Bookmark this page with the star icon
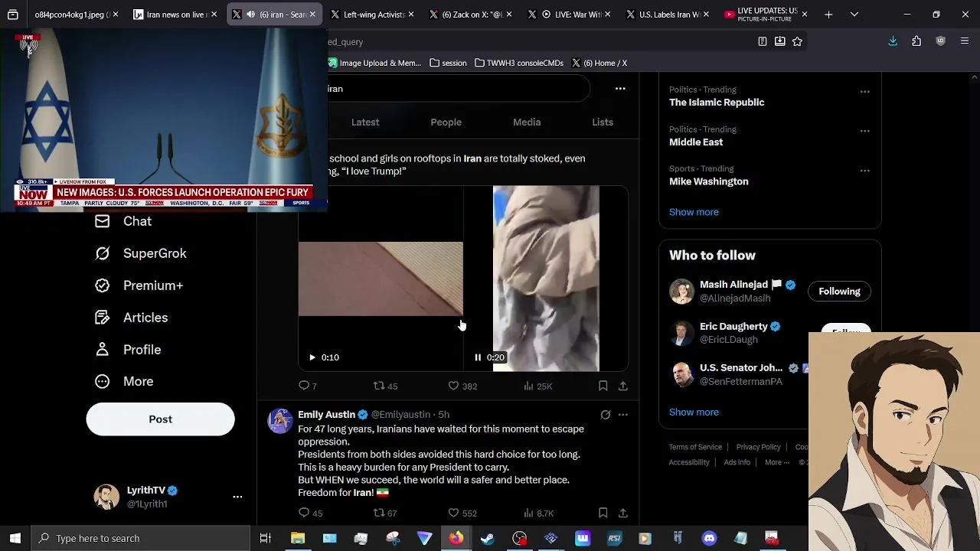This screenshot has width=980, height=551. pos(797,41)
